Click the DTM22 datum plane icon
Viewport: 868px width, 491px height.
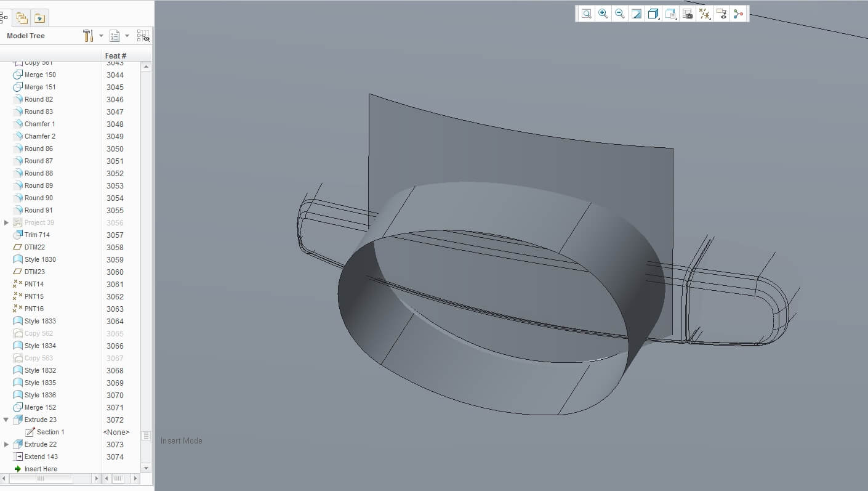click(x=18, y=247)
